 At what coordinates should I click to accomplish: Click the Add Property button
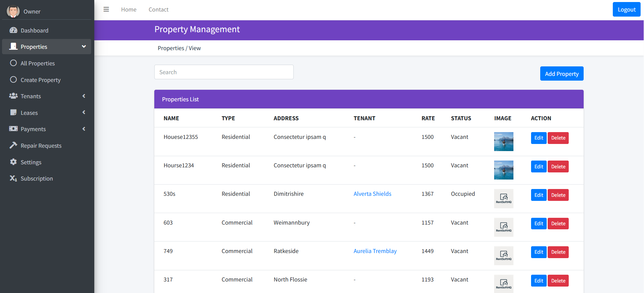562,74
